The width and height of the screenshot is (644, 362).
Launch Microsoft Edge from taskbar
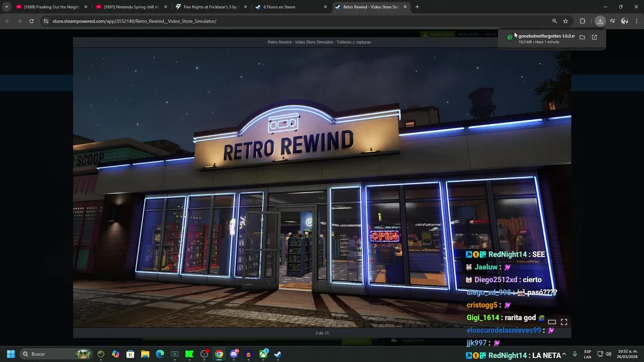[160, 354]
